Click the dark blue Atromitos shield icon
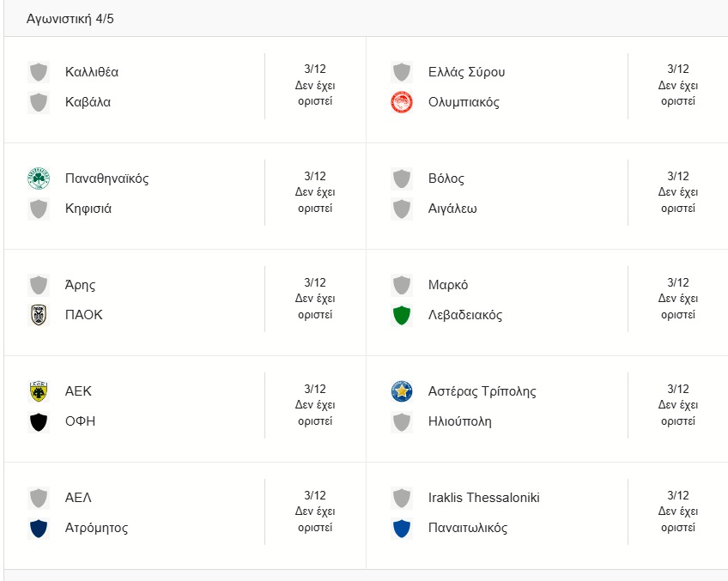 pyautogui.click(x=38, y=528)
